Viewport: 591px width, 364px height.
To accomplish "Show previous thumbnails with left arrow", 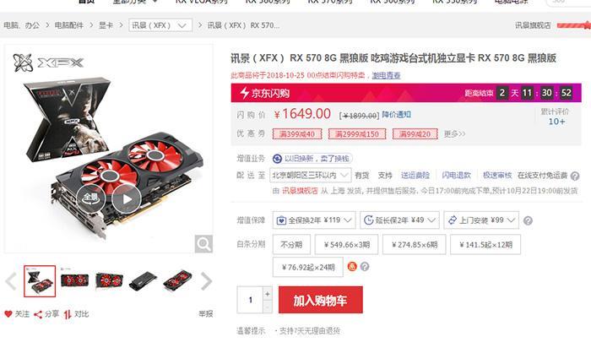I will pyautogui.click(x=10, y=281).
